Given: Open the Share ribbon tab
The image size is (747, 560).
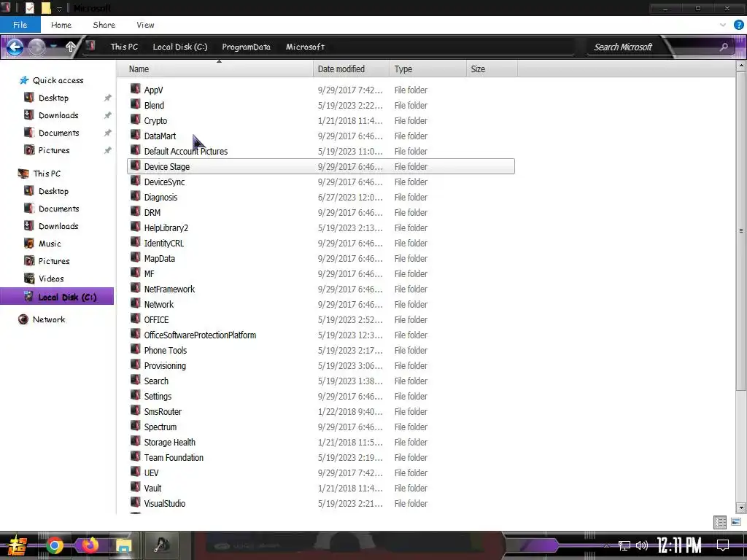Looking at the screenshot, I should pyautogui.click(x=104, y=25).
